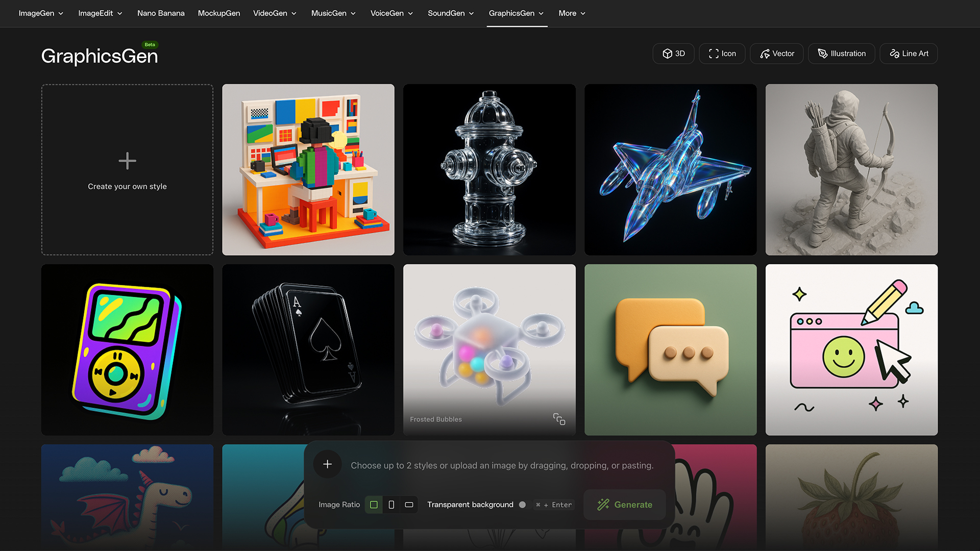Select the glass fire hydrant style thumbnail

tap(489, 169)
